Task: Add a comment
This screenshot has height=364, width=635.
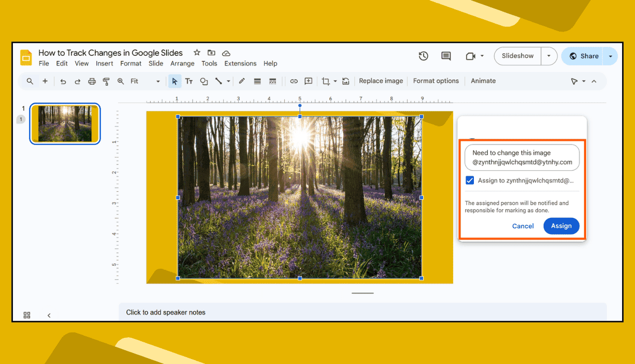Action: [x=308, y=81]
